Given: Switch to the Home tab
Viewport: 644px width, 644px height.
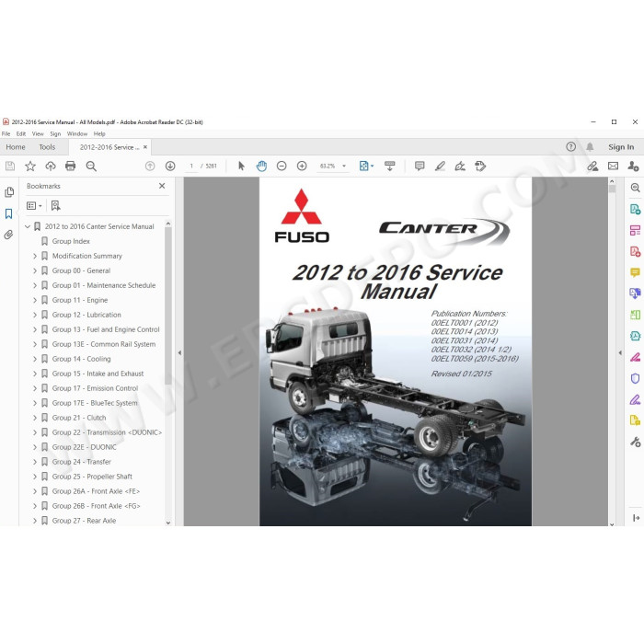Looking at the screenshot, I should [x=16, y=146].
